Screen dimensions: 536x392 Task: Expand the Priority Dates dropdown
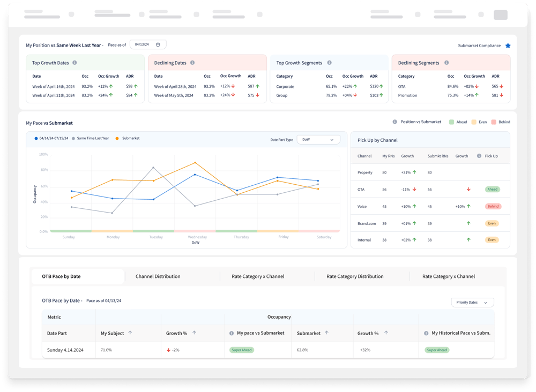tap(472, 303)
